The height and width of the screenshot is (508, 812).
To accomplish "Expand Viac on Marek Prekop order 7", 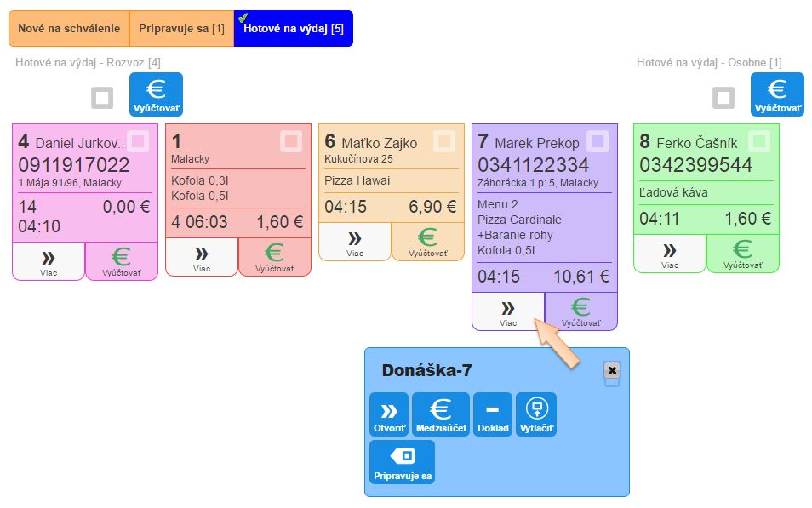I will pyautogui.click(x=508, y=311).
